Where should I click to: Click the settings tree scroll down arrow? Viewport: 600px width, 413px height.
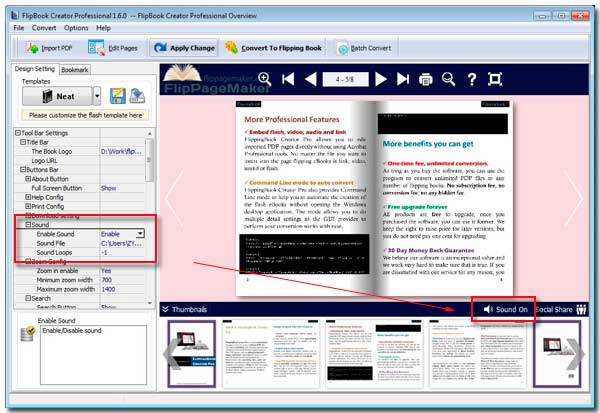point(150,304)
